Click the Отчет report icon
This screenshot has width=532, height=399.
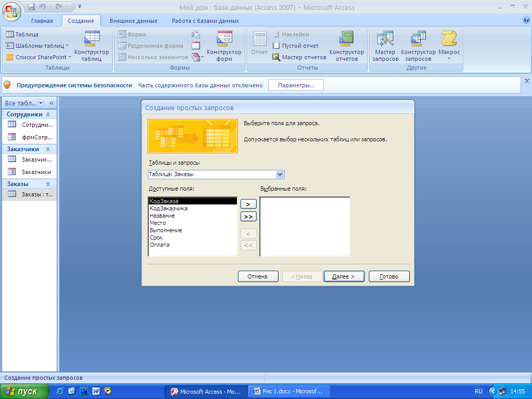(259, 43)
